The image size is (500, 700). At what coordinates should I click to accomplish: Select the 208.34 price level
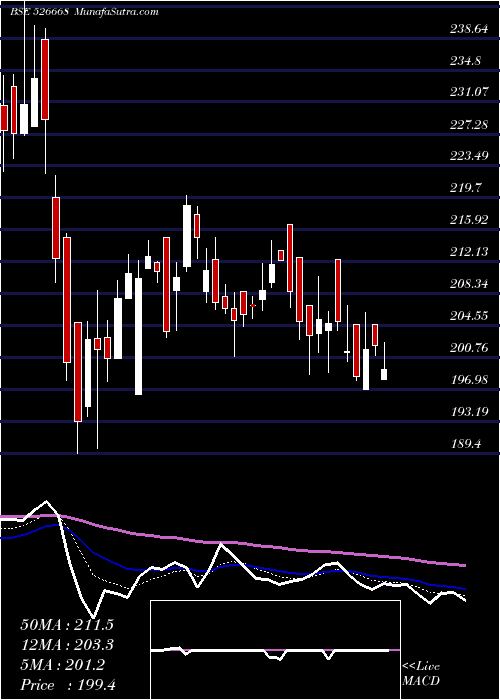pyautogui.click(x=468, y=284)
